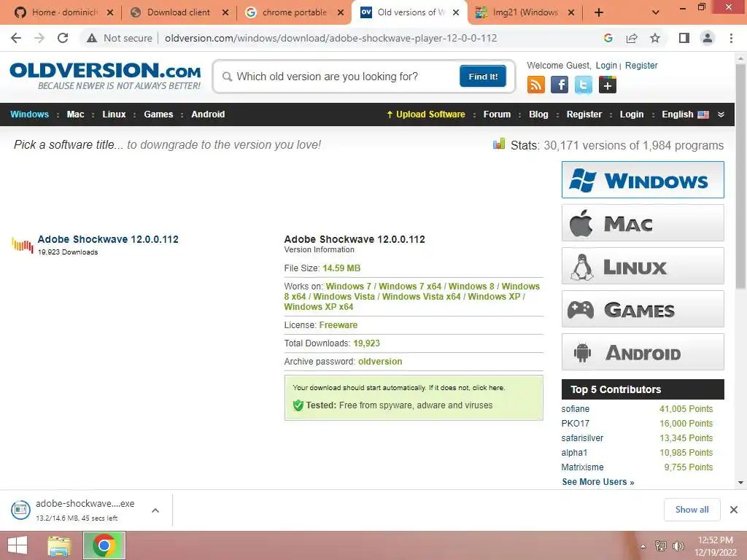Open the tab search dropdown arrow

click(x=656, y=12)
